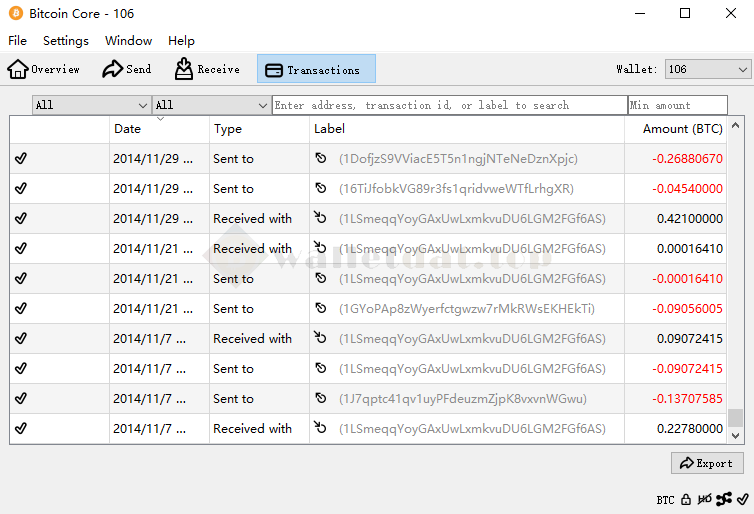Click the HD disabled status icon

(705, 499)
